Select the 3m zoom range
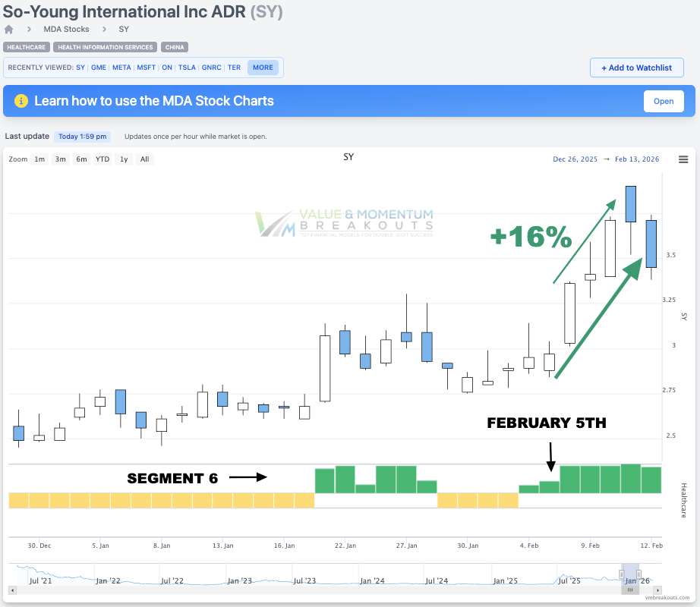 pos(60,159)
